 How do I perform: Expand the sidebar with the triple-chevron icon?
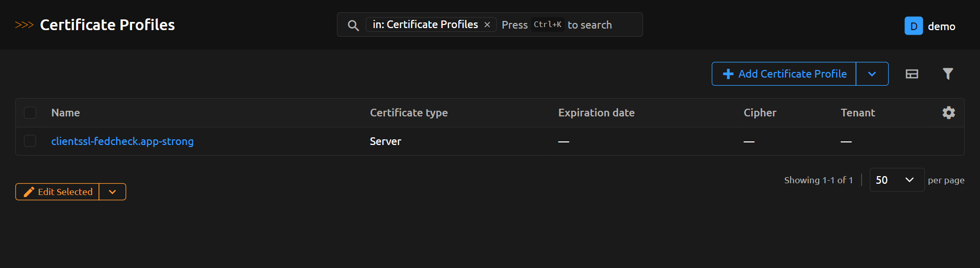(x=24, y=25)
